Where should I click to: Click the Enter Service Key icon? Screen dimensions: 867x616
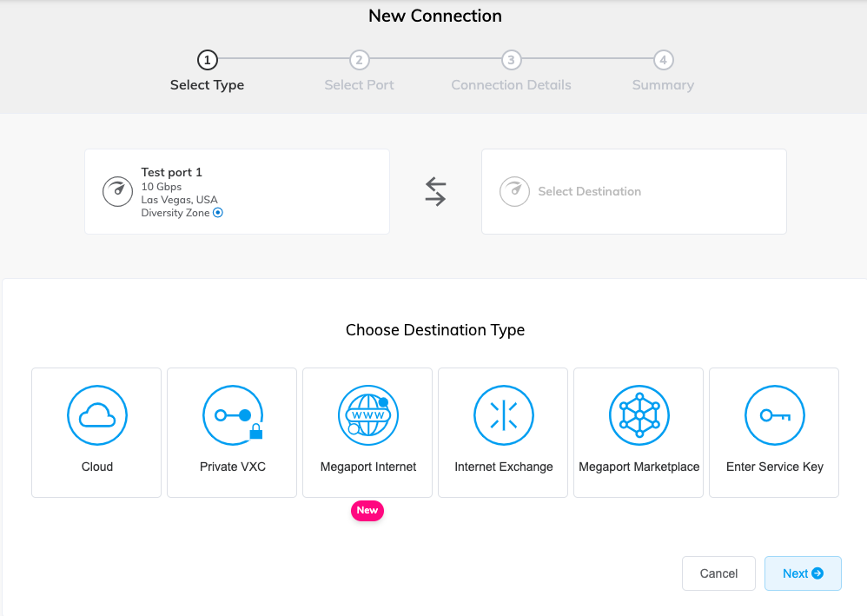click(775, 415)
